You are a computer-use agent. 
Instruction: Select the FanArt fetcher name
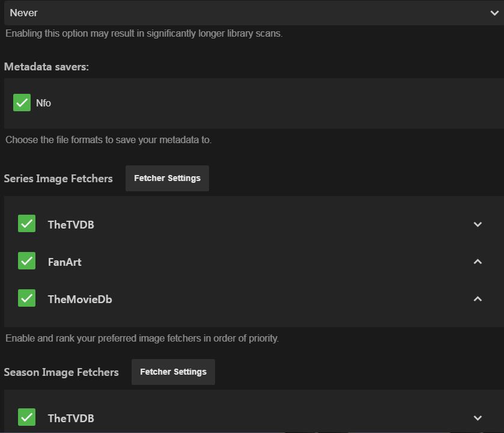click(64, 262)
